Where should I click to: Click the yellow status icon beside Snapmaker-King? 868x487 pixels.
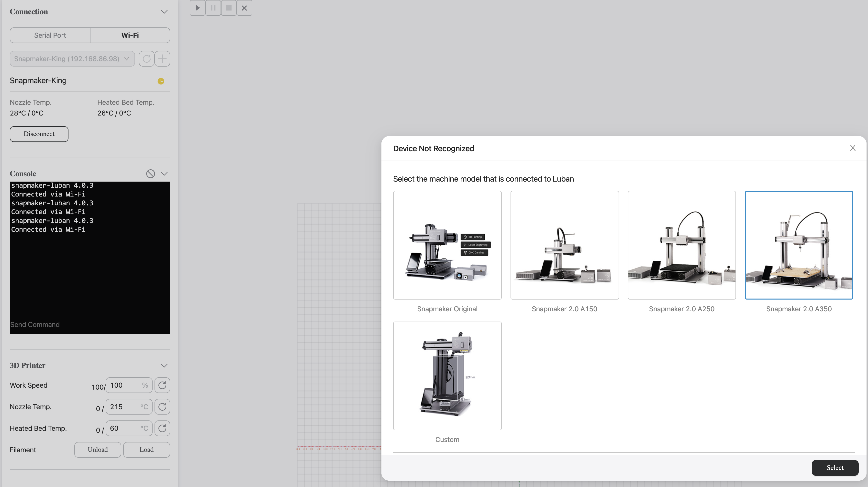coord(161,81)
